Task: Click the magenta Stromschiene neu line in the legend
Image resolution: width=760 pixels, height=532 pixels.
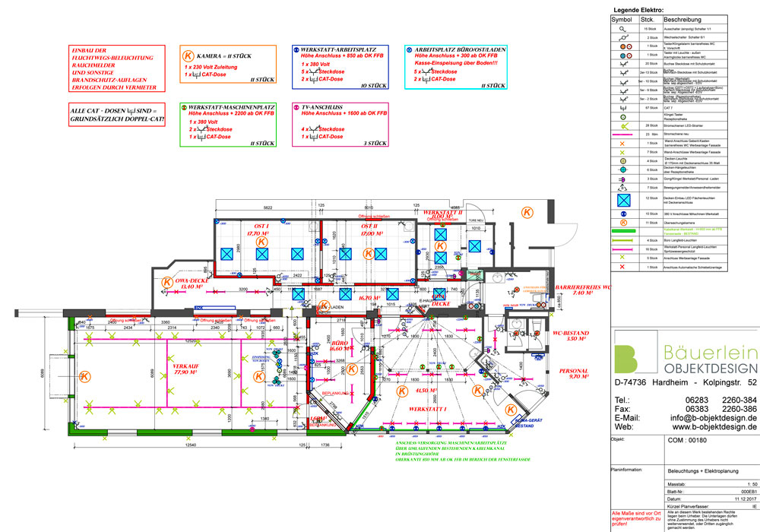Action: (623, 135)
